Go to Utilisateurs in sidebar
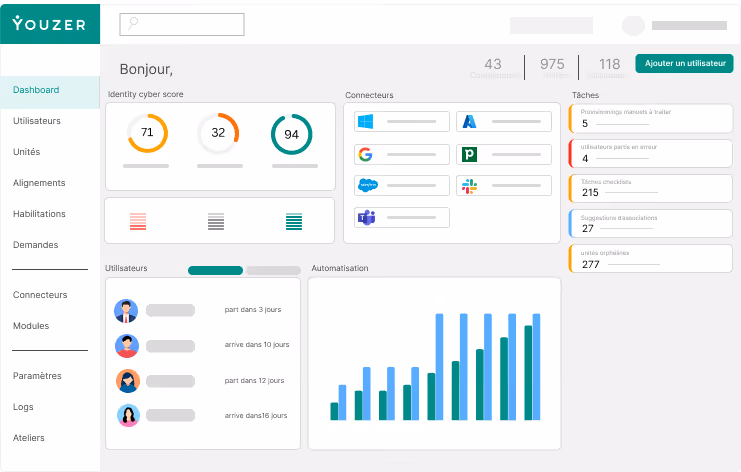The width and height of the screenshot is (741, 472). coord(37,121)
